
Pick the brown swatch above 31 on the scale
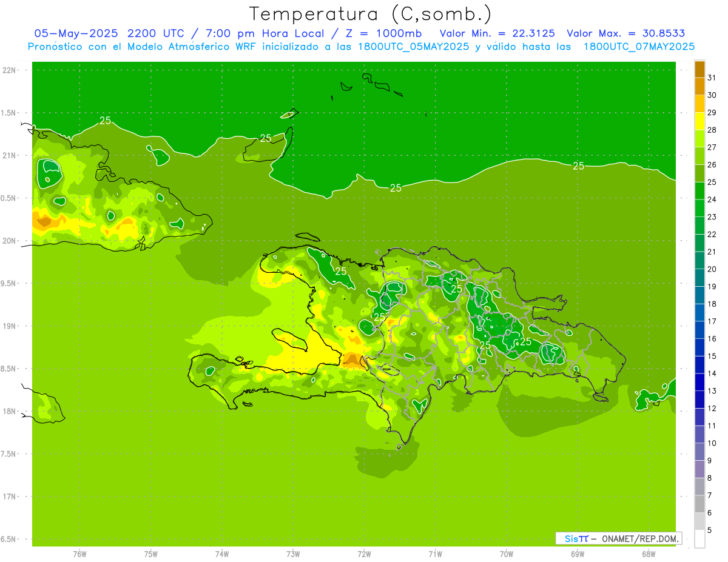pos(699,69)
